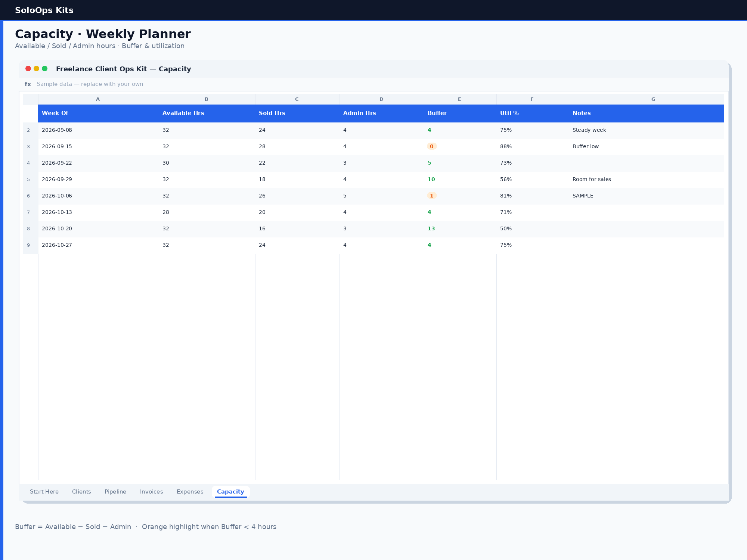Go to the Invoices tab
The image size is (747, 560).
pos(151,492)
